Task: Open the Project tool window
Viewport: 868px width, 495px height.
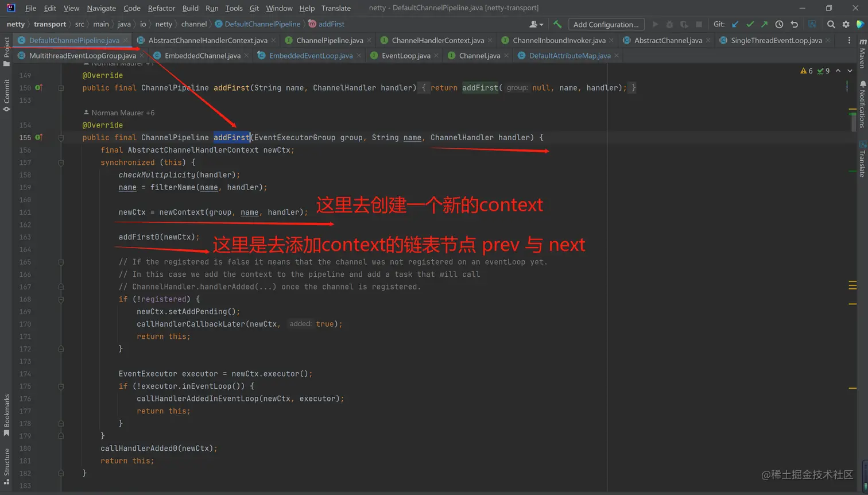Action: pos(6,52)
